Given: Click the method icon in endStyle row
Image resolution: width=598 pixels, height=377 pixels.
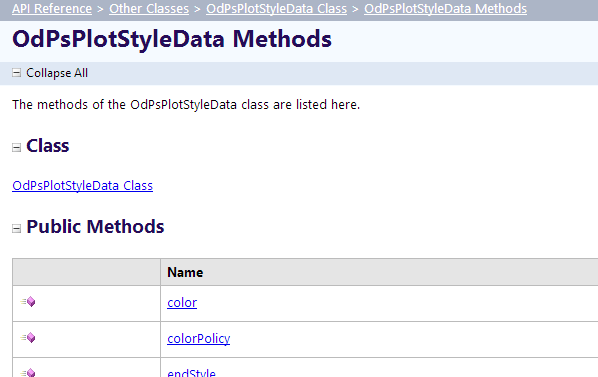Looking at the screenshot, I should pyautogui.click(x=28, y=372).
